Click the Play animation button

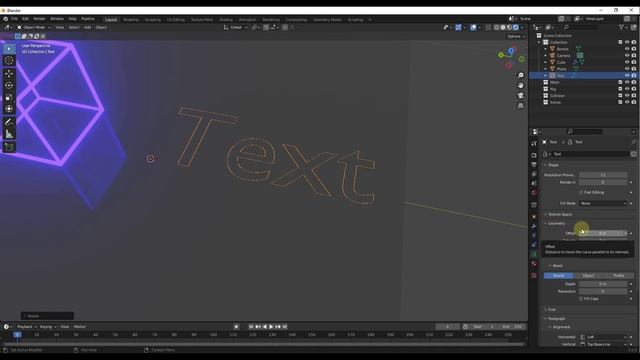(271, 327)
